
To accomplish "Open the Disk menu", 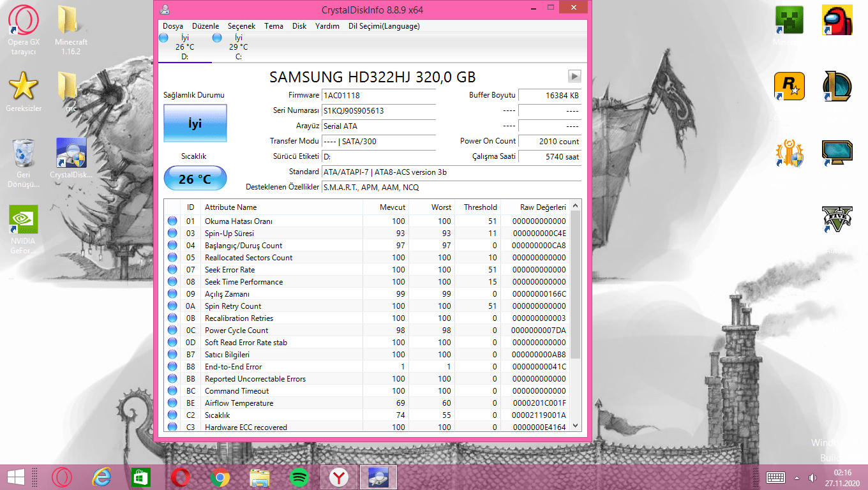I will (299, 26).
